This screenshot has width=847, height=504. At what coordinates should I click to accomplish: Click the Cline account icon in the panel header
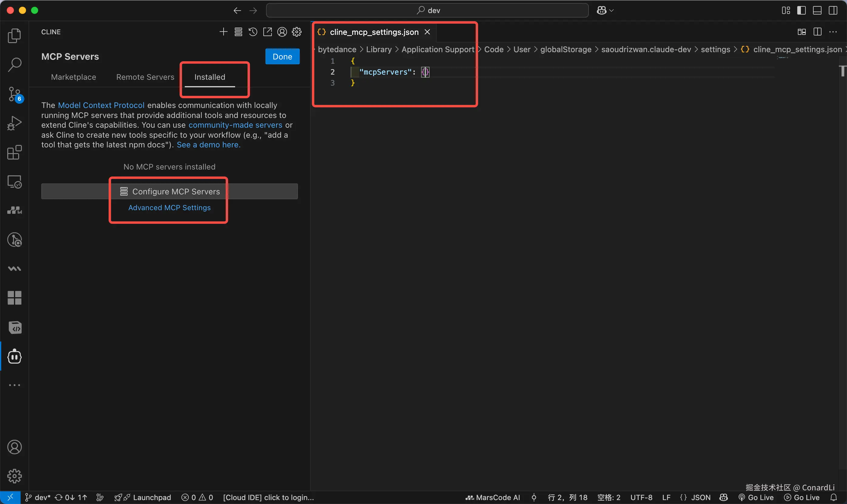coord(282,32)
